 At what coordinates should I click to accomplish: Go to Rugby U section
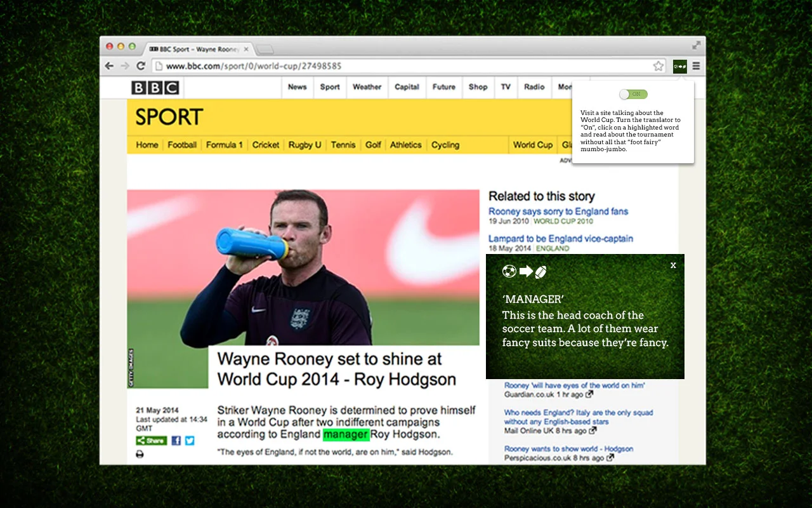click(305, 145)
